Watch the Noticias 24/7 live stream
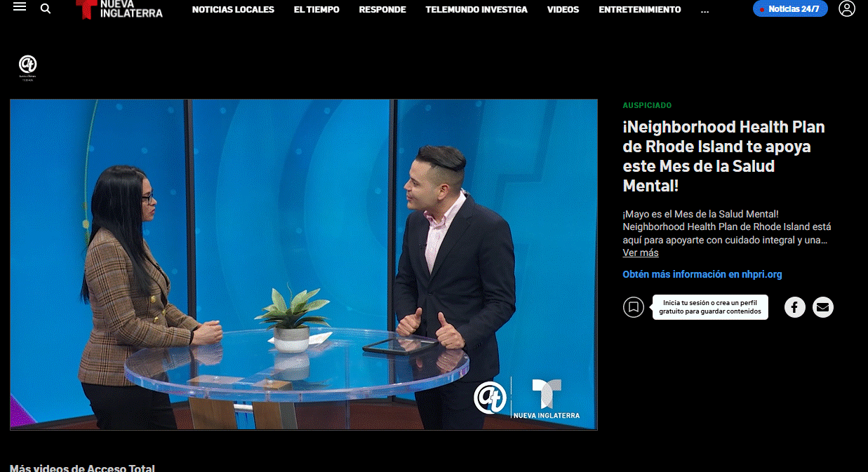Image resolution: width=868 pixels, height=472 pixels. click(x=790, y=9)
